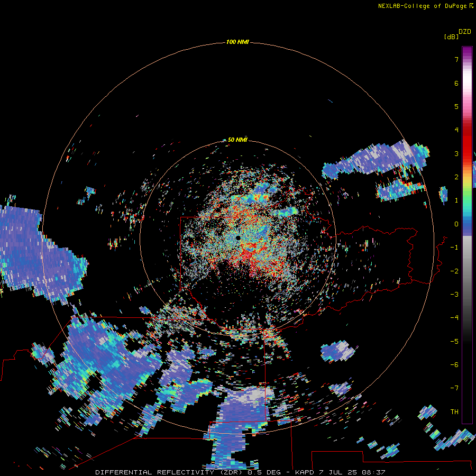Click the 1 tick label on color scale
Viewport: 476px width, 476px height.
[456, 200]
